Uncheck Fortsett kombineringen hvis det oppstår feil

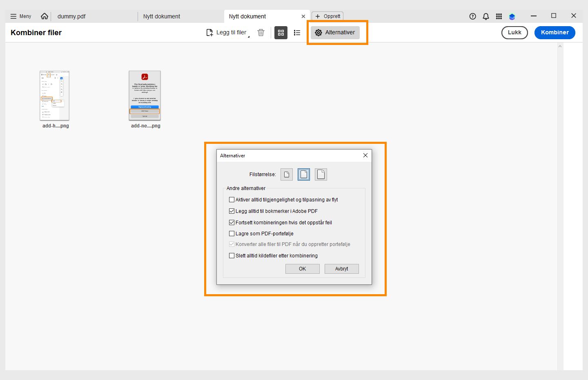(x=232, y=223)
